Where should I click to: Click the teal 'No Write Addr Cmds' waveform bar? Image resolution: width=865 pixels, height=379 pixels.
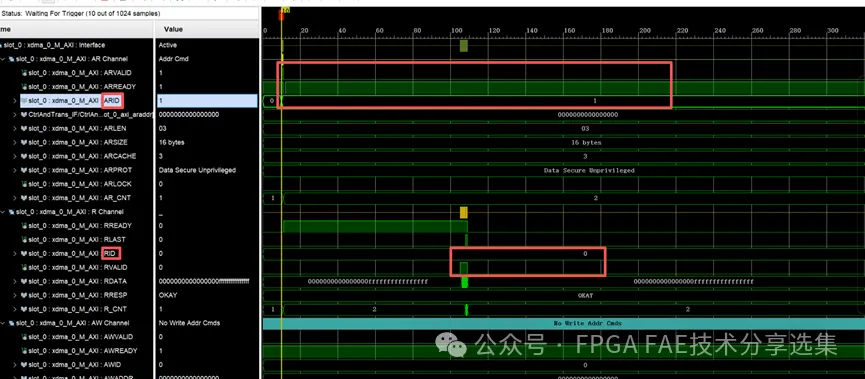click(x=564, y=323)
